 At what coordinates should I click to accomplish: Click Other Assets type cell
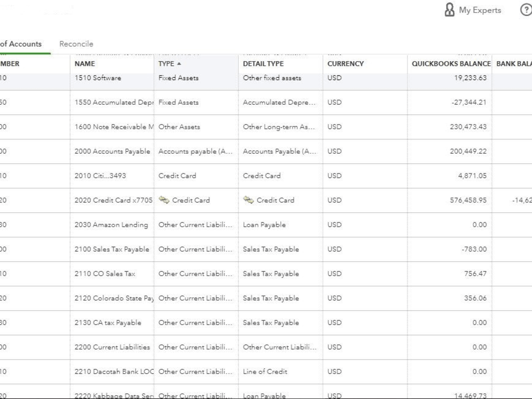[179, 127]
